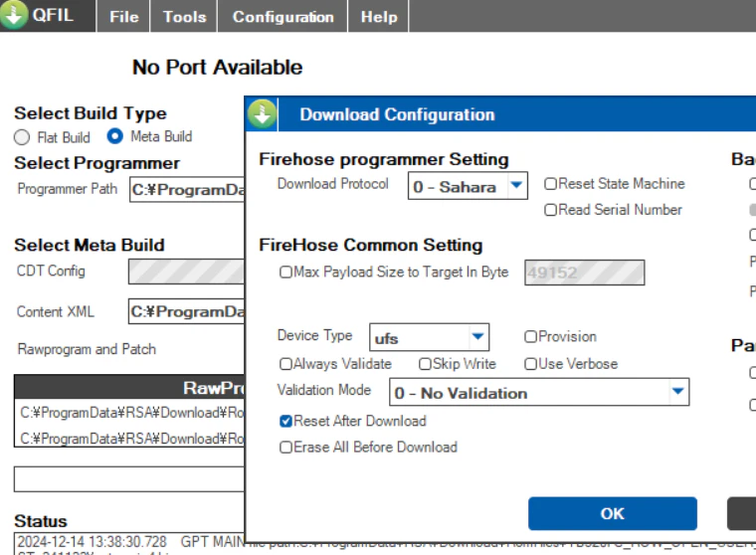This screenshot has height=555, width=756.
Task: Open the Help menu
Action: pyautogui.click(x=379, y=17)
